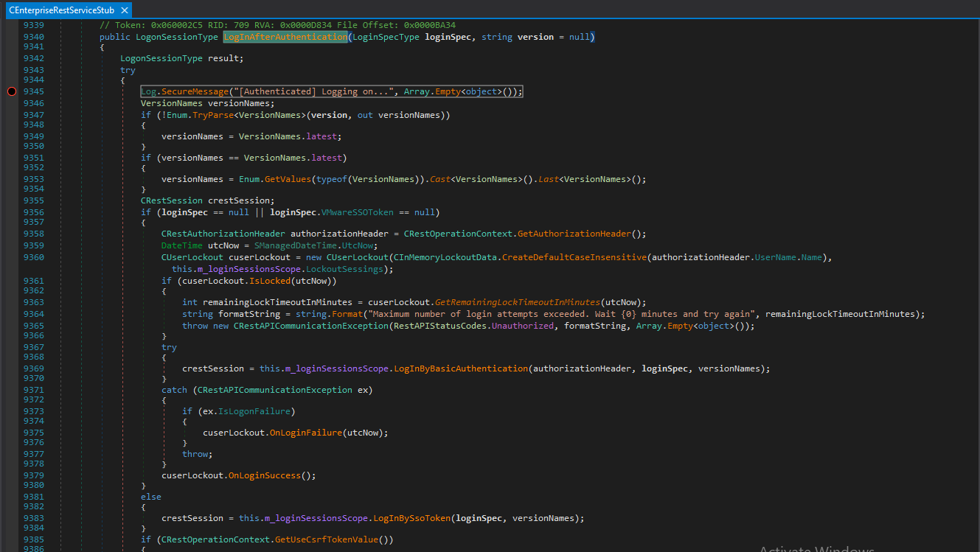Open LogInByBasicAuthentication method reference

[x=461, y=368]
